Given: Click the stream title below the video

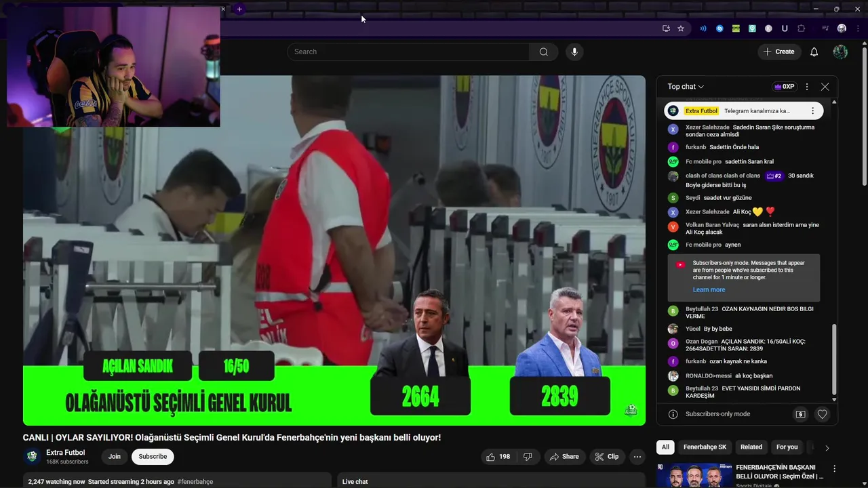Looking at the screenshot, I should click(232, 438).
